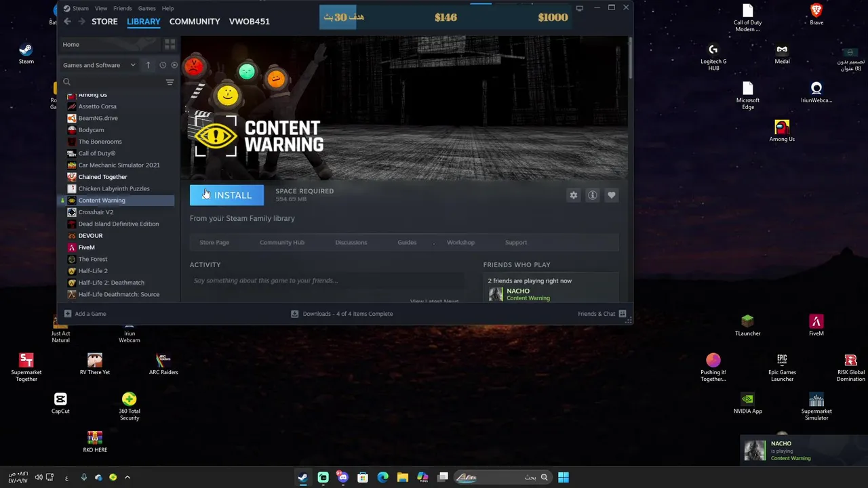
Task: Open the Store Page link
Action: [x=214, y=243]
